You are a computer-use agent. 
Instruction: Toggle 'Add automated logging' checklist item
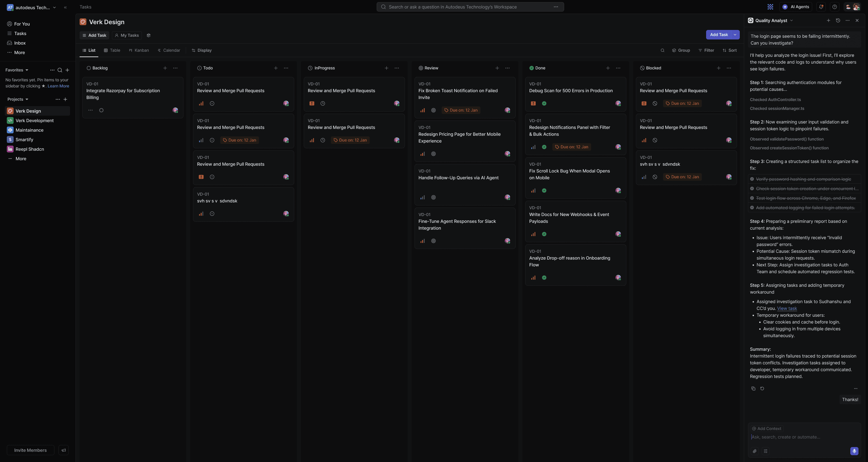tap(752, 208)
